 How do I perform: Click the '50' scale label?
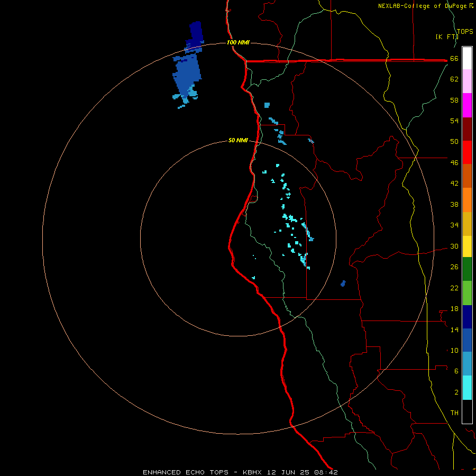(x=454, y=142)
